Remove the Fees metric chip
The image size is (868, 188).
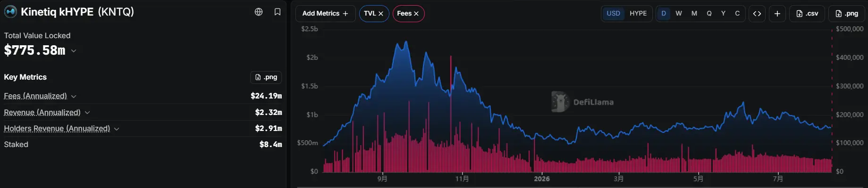pyautogui.click(x=416, y=14)
